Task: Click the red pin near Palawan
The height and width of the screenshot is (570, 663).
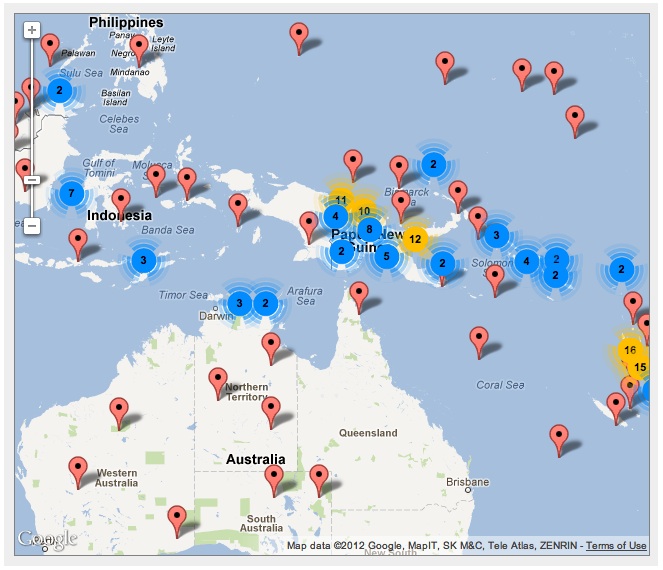Action: tap(50, 50)
